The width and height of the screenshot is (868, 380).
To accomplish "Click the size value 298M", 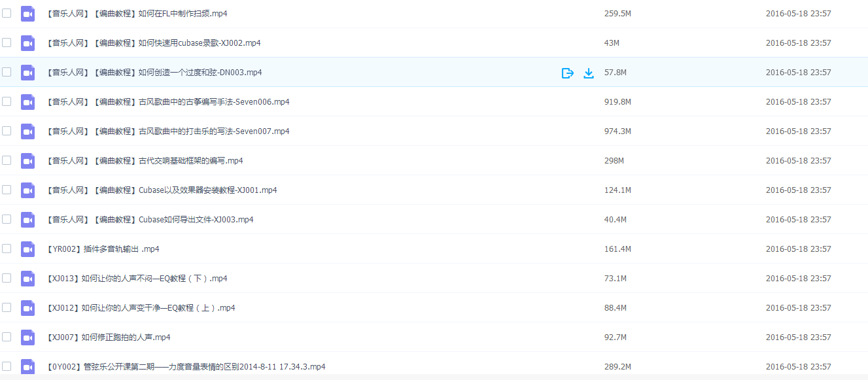I will 614,161.
